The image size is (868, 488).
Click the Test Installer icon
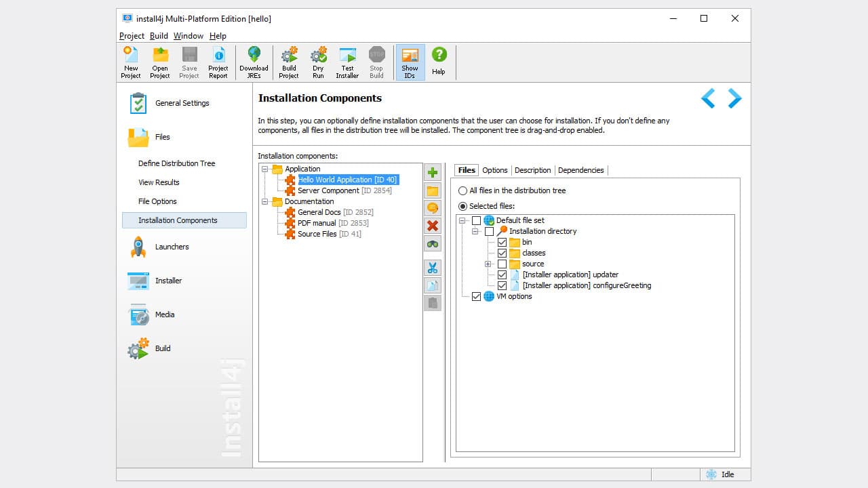(347, 62)
